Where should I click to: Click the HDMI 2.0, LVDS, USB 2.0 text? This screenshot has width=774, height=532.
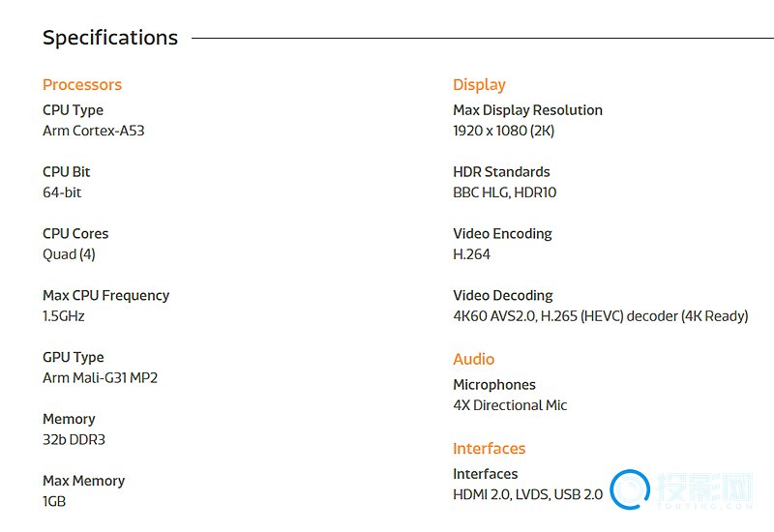coord(527,494)
